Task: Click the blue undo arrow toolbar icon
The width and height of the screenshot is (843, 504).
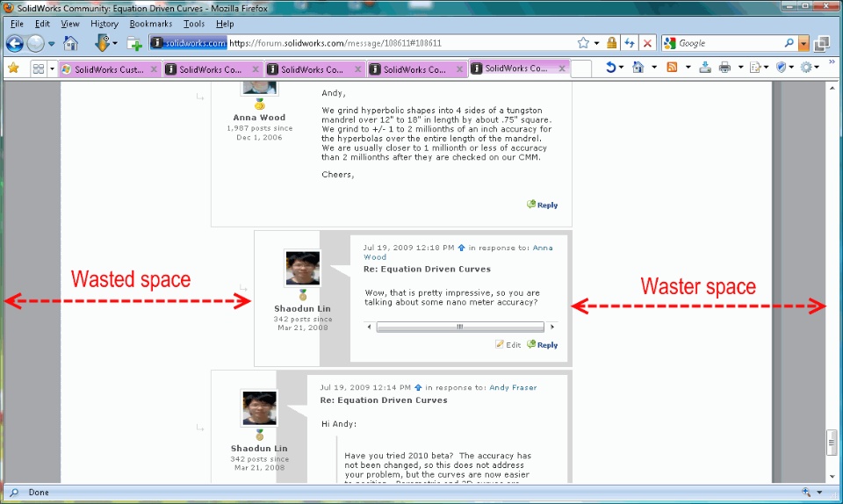Action: click(x=611, y=67)
